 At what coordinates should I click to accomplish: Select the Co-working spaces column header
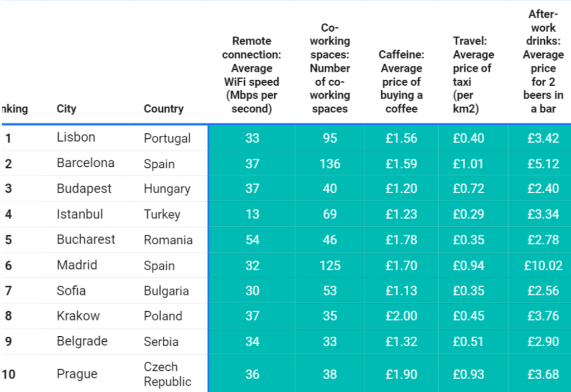coord(330,68)
